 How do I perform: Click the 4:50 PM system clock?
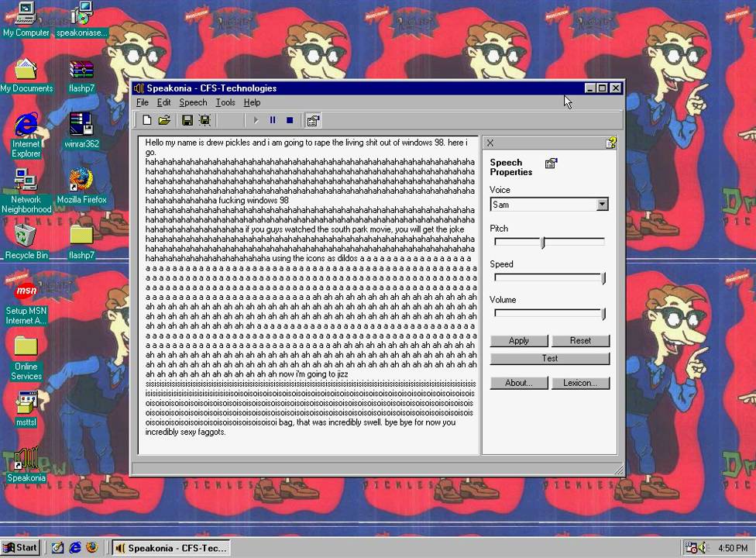tap(733, 549)
